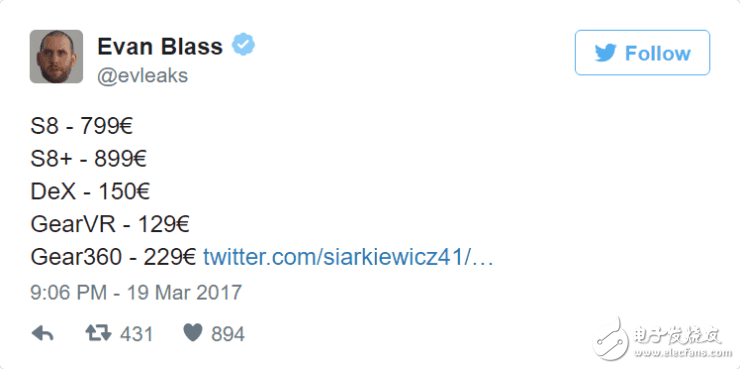
Task: Open the twitter.com/siarkiewicz41 link
Action: [x=348, y=258]
